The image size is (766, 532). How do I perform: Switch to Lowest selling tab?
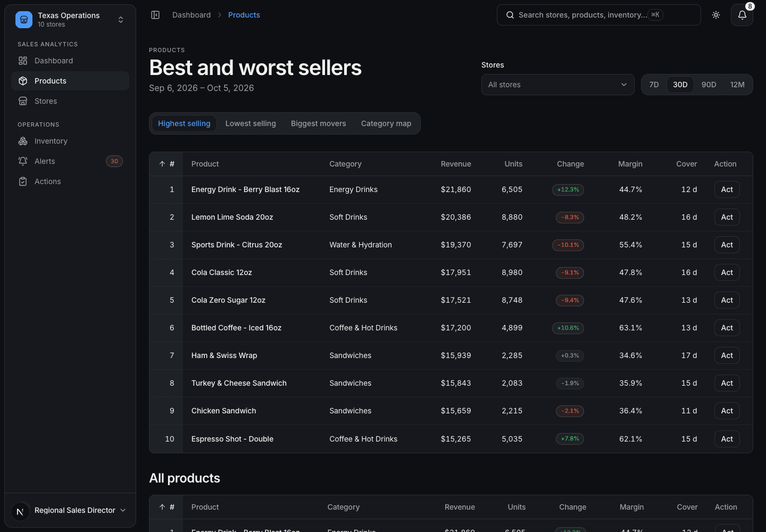click(251, 123)
